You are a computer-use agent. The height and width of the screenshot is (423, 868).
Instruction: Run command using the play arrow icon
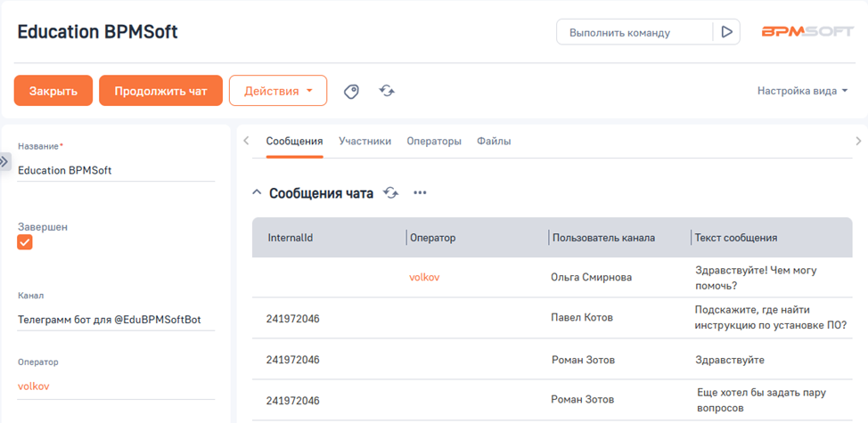[726, 32]
